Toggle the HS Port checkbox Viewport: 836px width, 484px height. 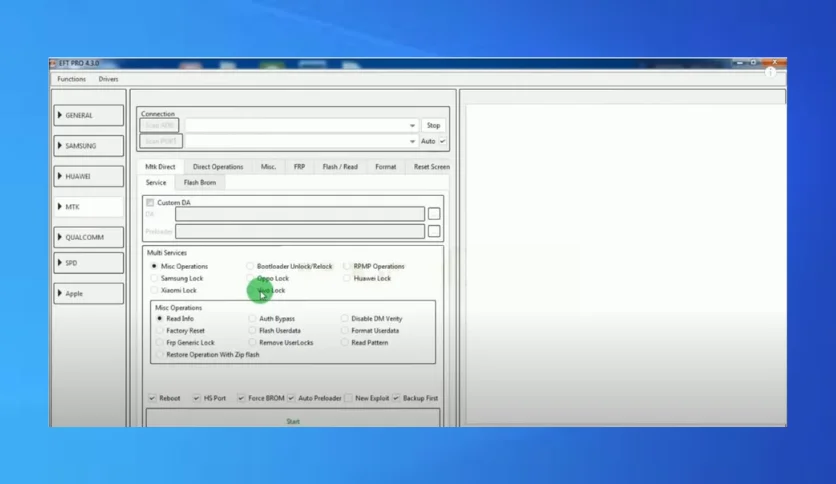pos(197,398)
